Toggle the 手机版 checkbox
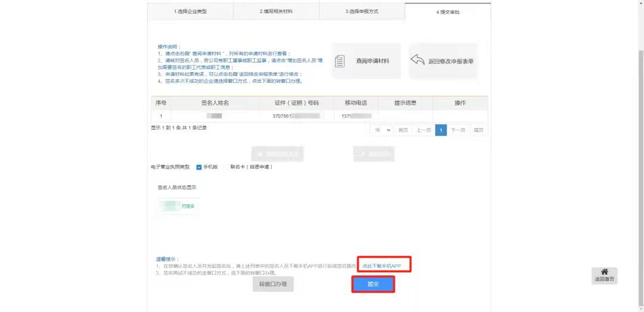The width and height of the screenshot is (644, 312). (199, 167)
